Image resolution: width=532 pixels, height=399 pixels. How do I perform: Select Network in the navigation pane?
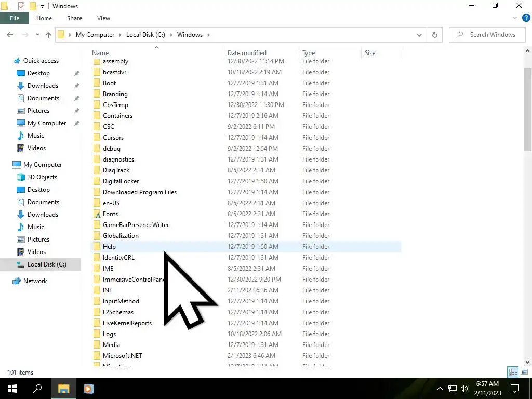click(x=35, y=281)
